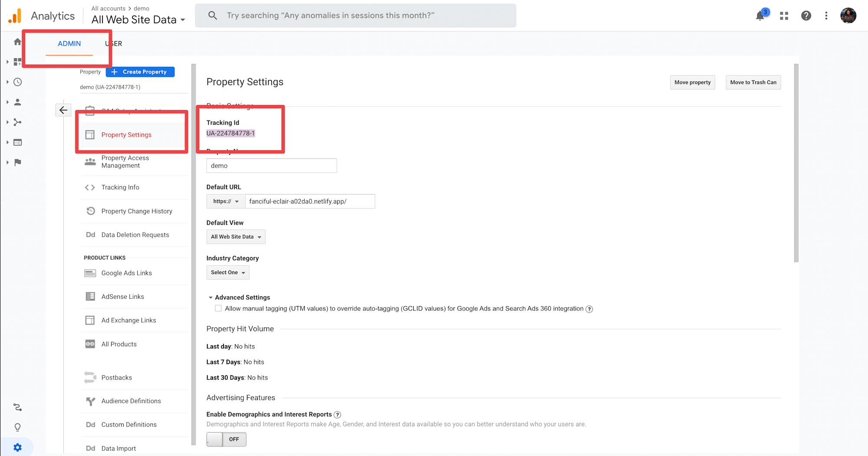The width and height of the screenshot is (868, 456).
Task: Switch to the USER tab
Action: (114, 43)
